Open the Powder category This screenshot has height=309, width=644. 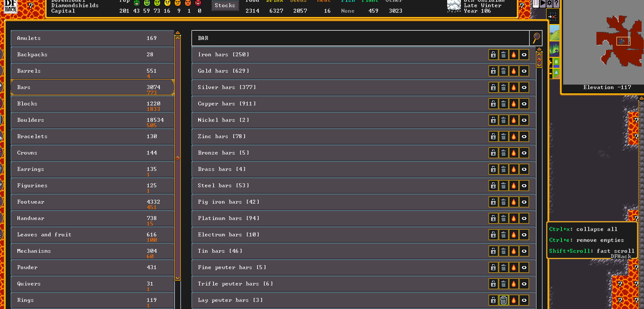[x=92, y=267]
